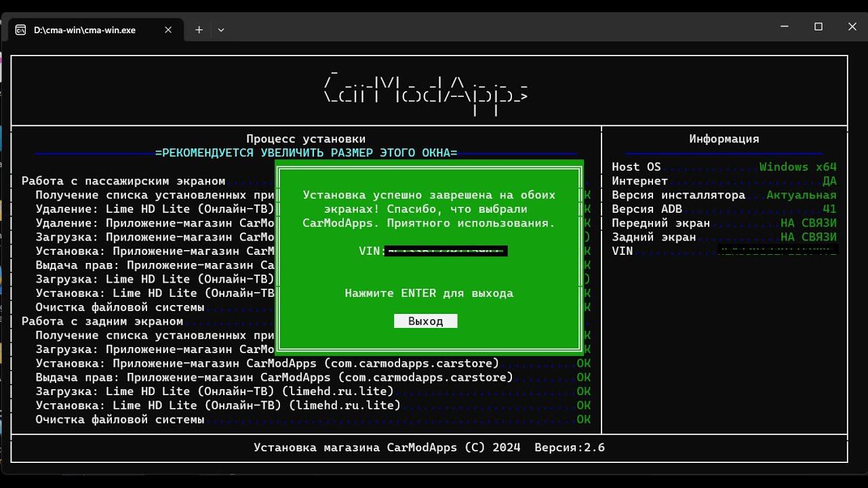Click the Актуальная status value

802,195
